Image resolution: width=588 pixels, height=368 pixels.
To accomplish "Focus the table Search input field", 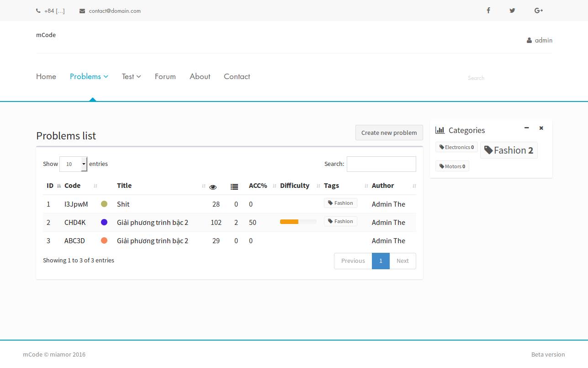I will click(381, 164).
